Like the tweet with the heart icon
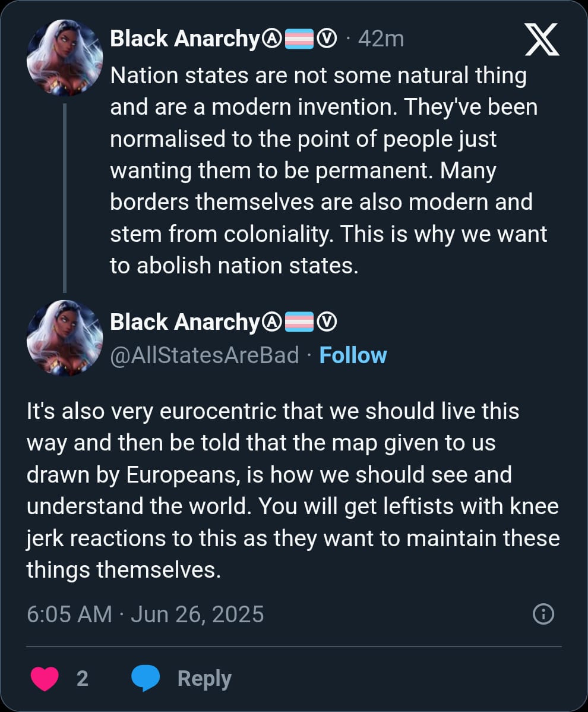This screenshot has width=588, height=712. (44, 678)
